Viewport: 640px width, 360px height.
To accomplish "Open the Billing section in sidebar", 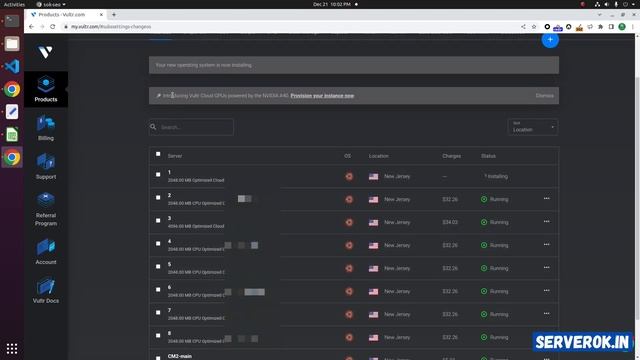I will tap(46, 128).
